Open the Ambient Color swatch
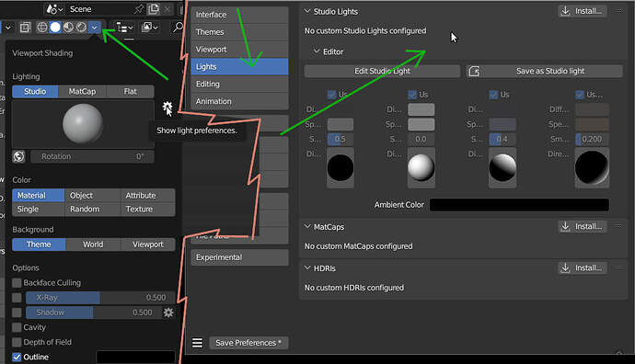 pyautogui.click(x=519, y=205)
